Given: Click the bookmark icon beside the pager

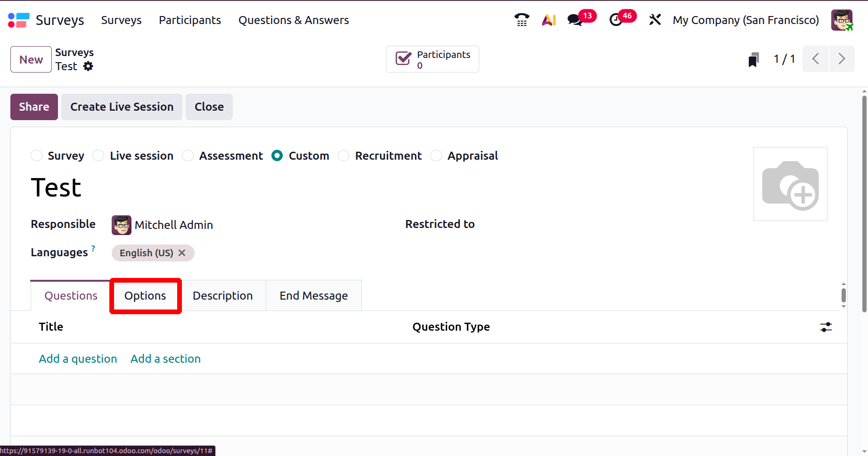Looking at the screenshot, I should click(753, 59).
